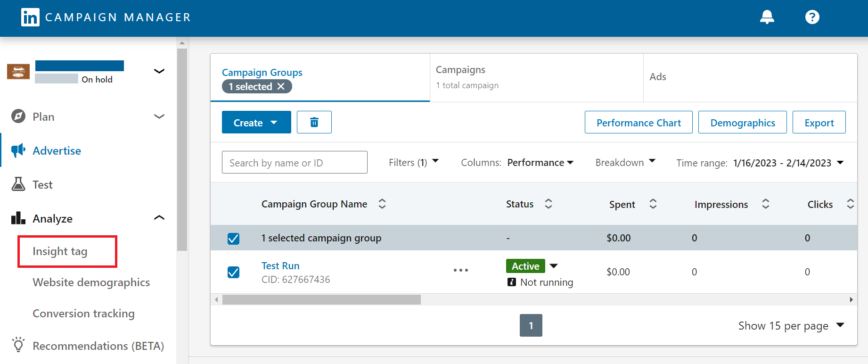This screenshot has width=868, height=364.
Task: Clear the 1 selected filter chip
Action: pos(281,86)
